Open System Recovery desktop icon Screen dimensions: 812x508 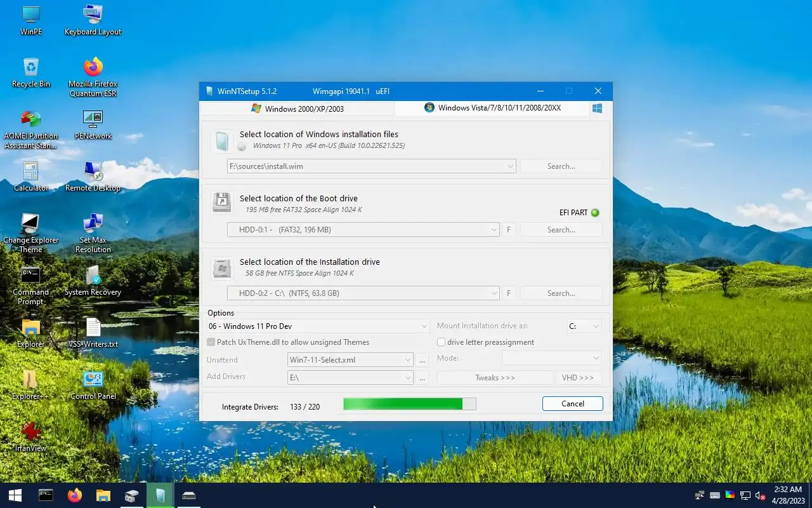(93, 281)
